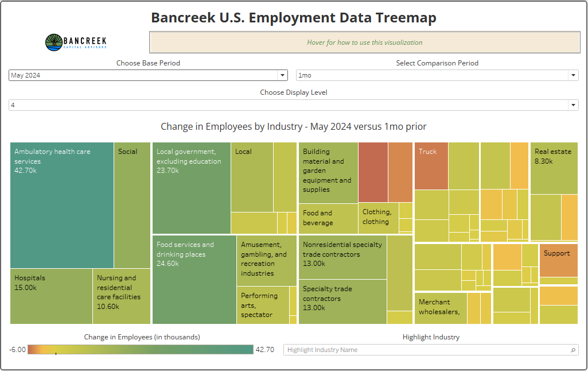The width and height of the screenshot is (588, 371).
Task: Click the orange Support tile
Action: point(558,260)
